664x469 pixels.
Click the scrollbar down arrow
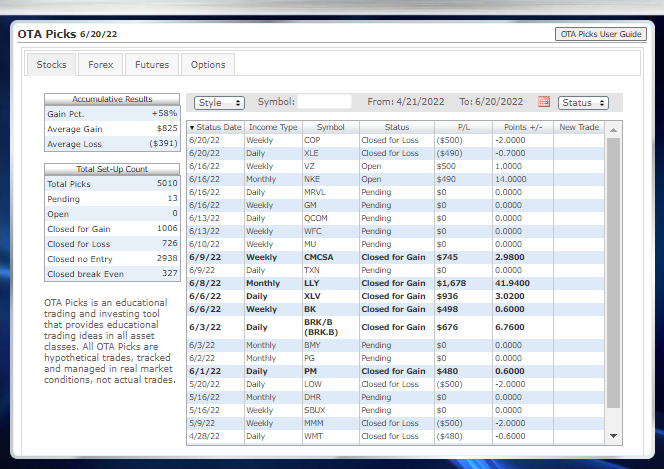(x=613, y=436)
